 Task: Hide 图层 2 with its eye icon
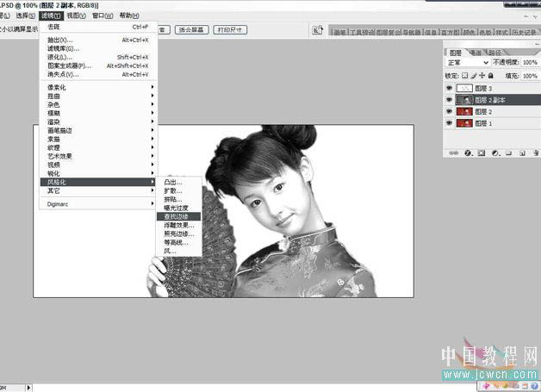click(449, 111)
